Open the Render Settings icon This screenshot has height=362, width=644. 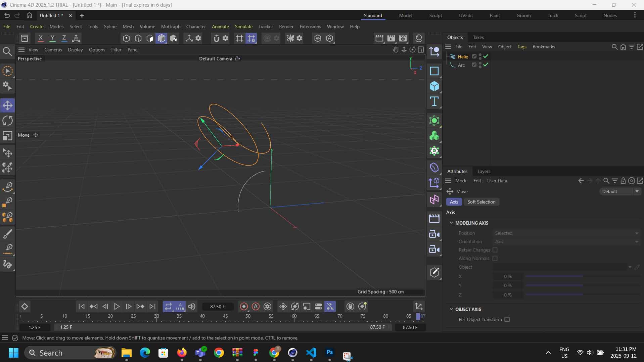tap(403, 38)
